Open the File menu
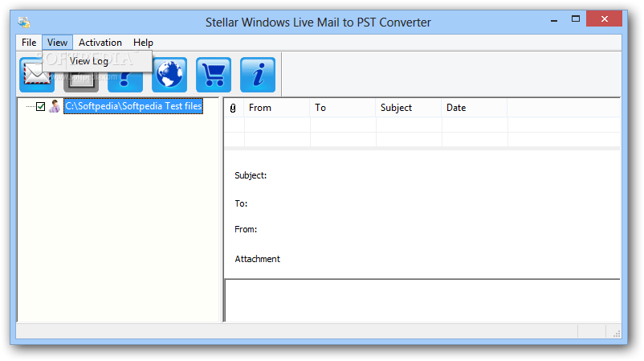The image size is (644, 361). 29,43
